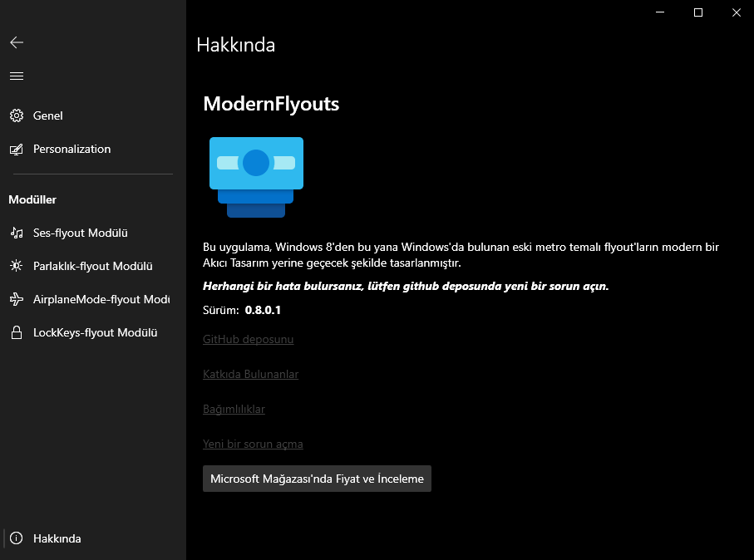The height and width of the screenshot is (560, 754).
Task: Click the version number 0.8.0.1
Action: point(263,310)
